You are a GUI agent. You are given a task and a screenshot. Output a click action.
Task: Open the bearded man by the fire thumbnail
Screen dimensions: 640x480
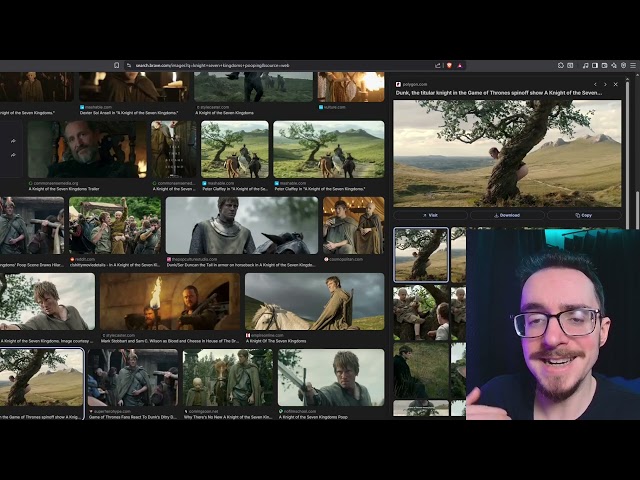pos(87,149)
